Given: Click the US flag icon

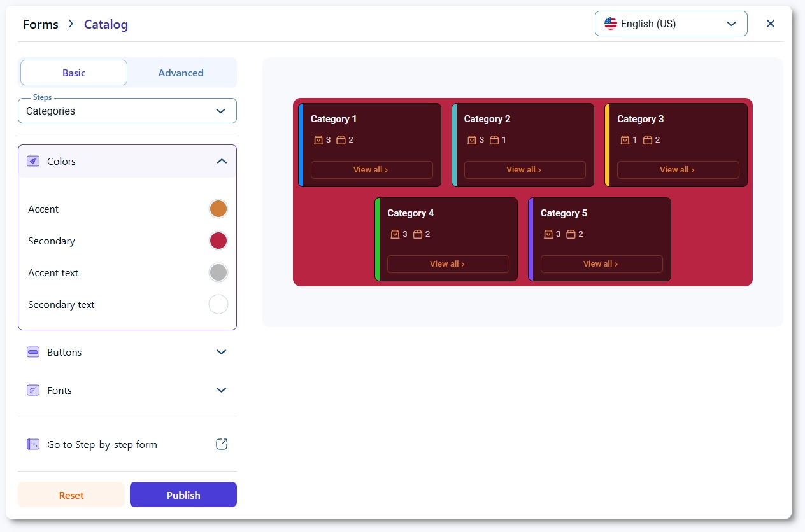Looking at the screenshot, I should [x=611, y=24].
